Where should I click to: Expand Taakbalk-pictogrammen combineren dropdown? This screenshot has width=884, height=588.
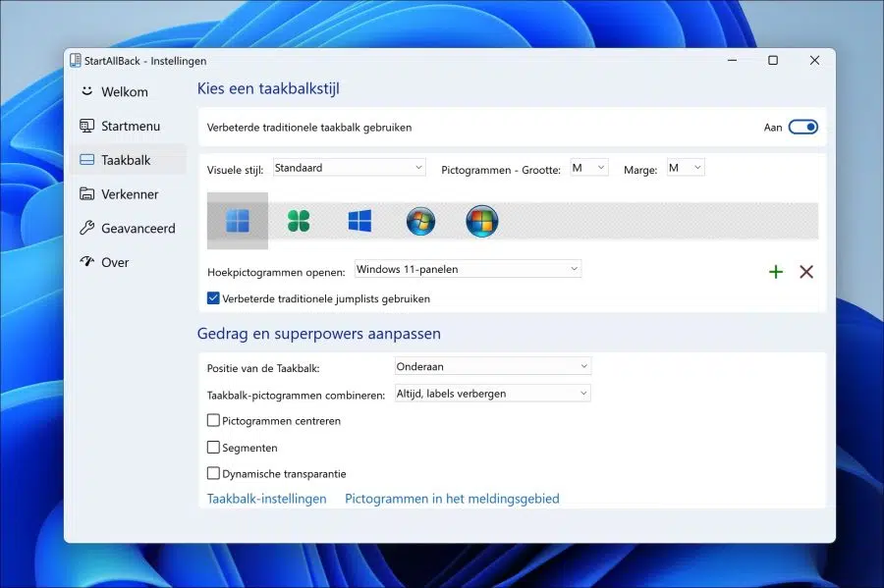(x=492, y=394)
